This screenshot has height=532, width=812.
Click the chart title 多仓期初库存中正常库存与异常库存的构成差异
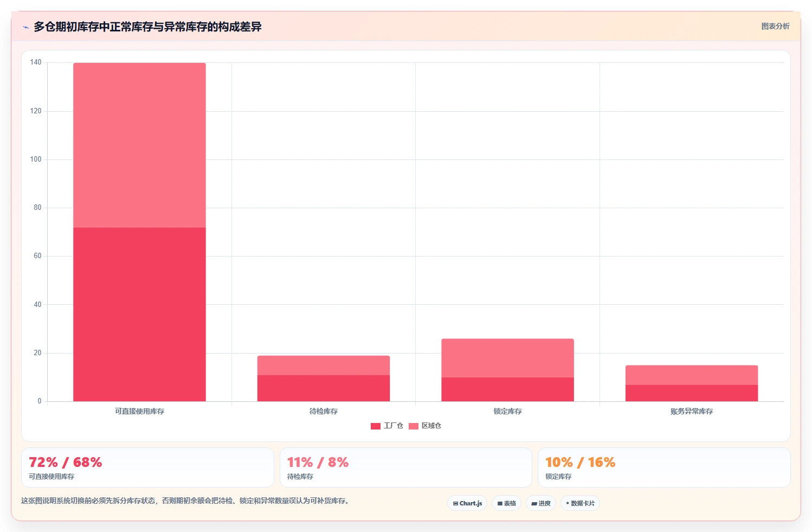[147, 27]
